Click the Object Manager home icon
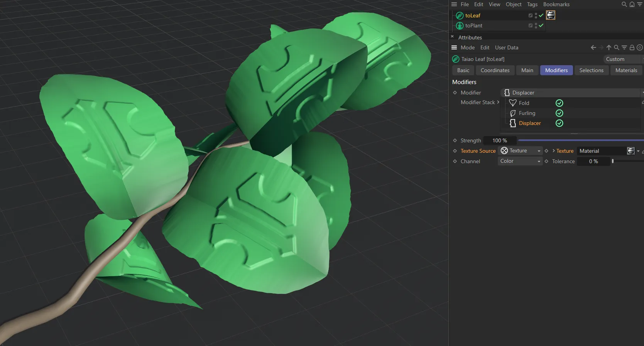Screen dimensions: 644x346 click(x=632, y=4)
